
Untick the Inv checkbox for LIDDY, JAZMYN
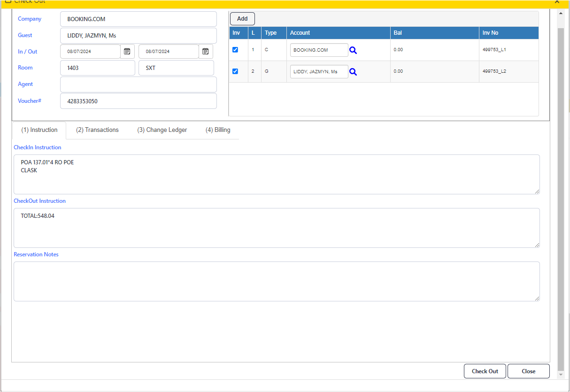click(235, 71)
